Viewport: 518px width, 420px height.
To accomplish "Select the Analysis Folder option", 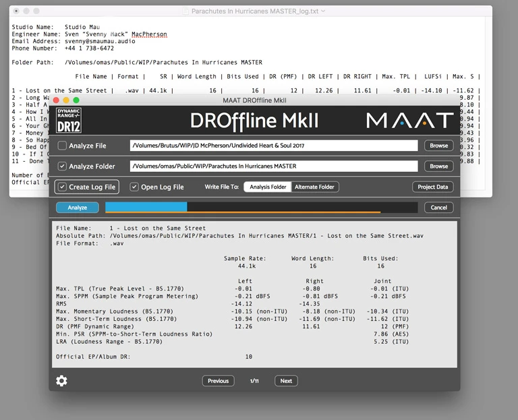I will pos(268,187).
